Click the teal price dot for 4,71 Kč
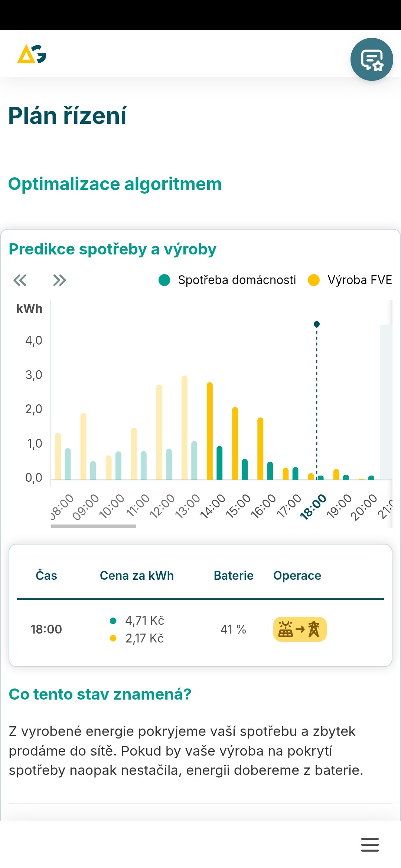The height and width of the screenshot is (868, 401). (113, 621)
